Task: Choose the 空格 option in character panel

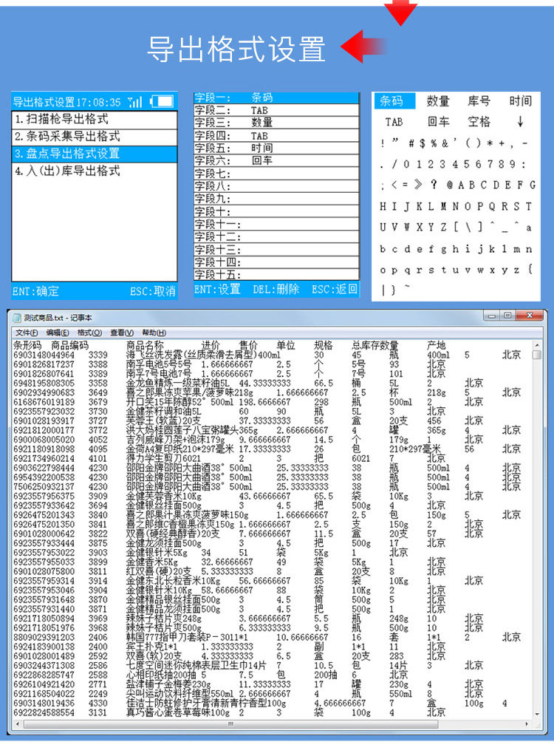Action: [x=479, y=121]
